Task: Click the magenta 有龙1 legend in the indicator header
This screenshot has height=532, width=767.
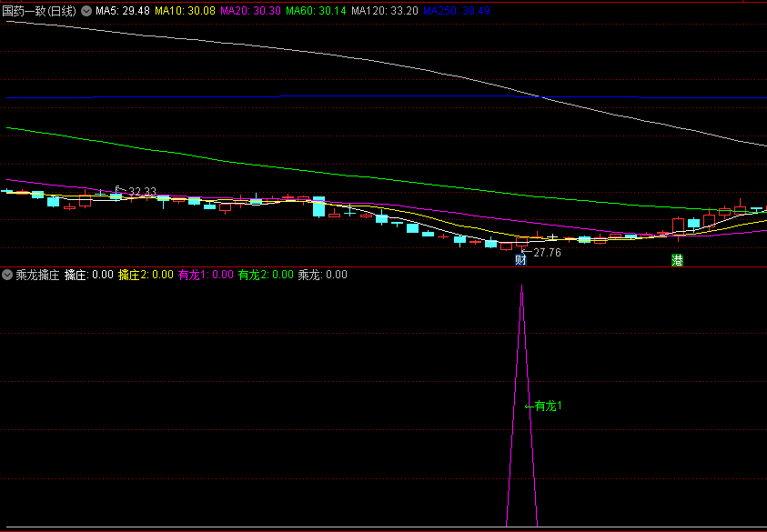Action: [206, 275]
